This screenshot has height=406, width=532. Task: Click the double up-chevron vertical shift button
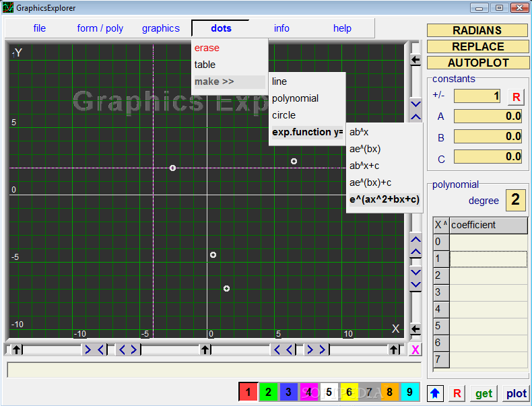pyautogui.click(x=415, y=246)
